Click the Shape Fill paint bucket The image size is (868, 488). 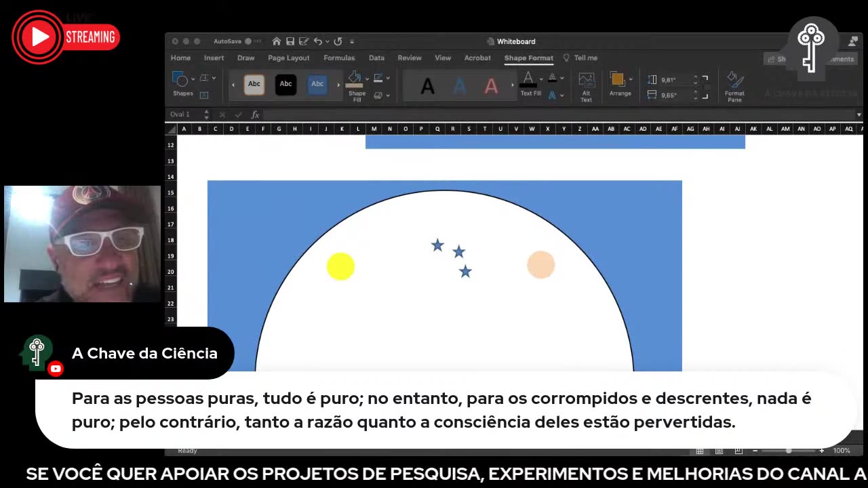[x=355, y=79]
